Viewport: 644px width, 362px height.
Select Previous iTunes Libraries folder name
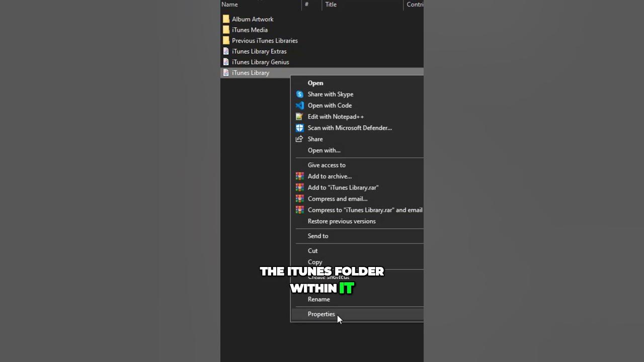click(265, 40)
